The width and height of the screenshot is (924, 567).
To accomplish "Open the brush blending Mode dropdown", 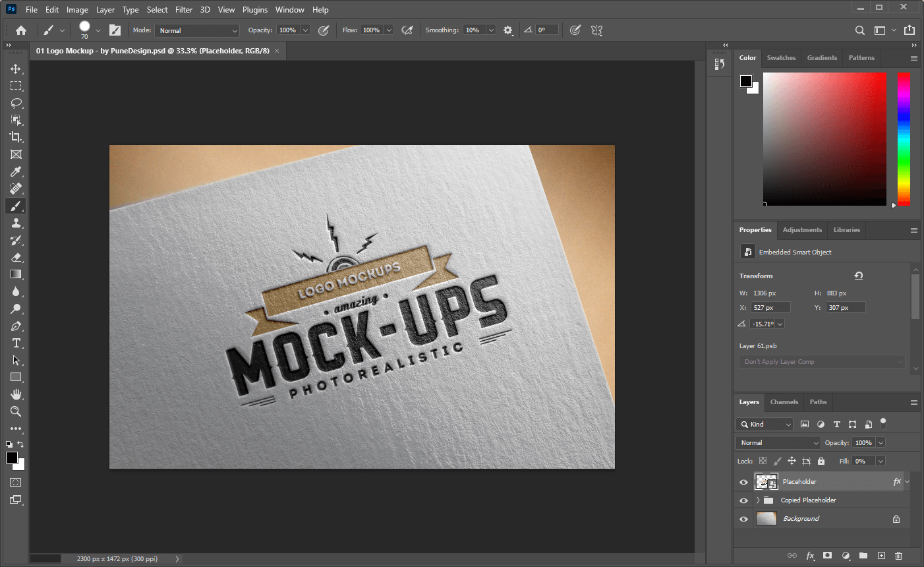I will 197,30.
